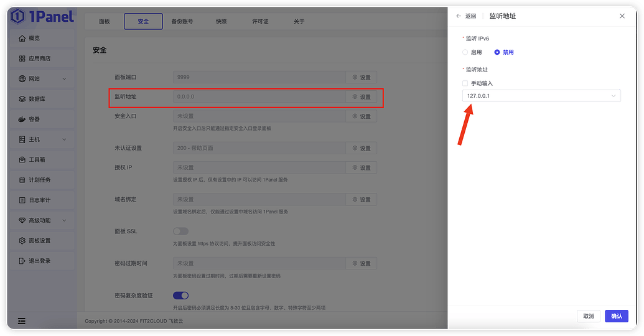Open 日志审计 log audit
Screen dimensions: 644x336
click(42, 200)
